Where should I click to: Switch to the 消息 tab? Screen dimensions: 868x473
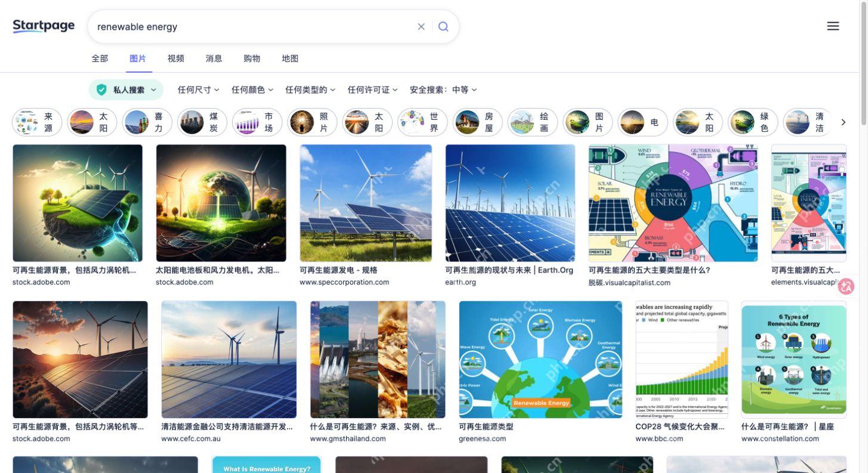pyautogui.click(x=214, y=58)
